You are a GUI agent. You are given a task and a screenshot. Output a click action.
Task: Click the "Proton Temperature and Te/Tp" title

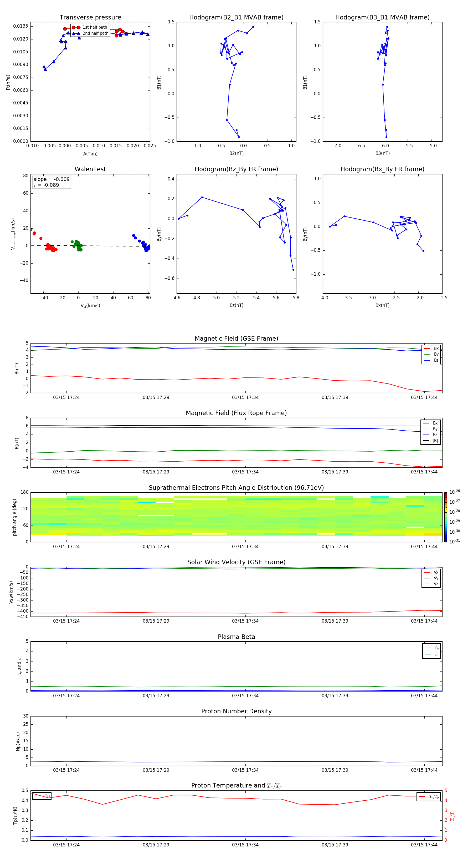tap(236, 785)
